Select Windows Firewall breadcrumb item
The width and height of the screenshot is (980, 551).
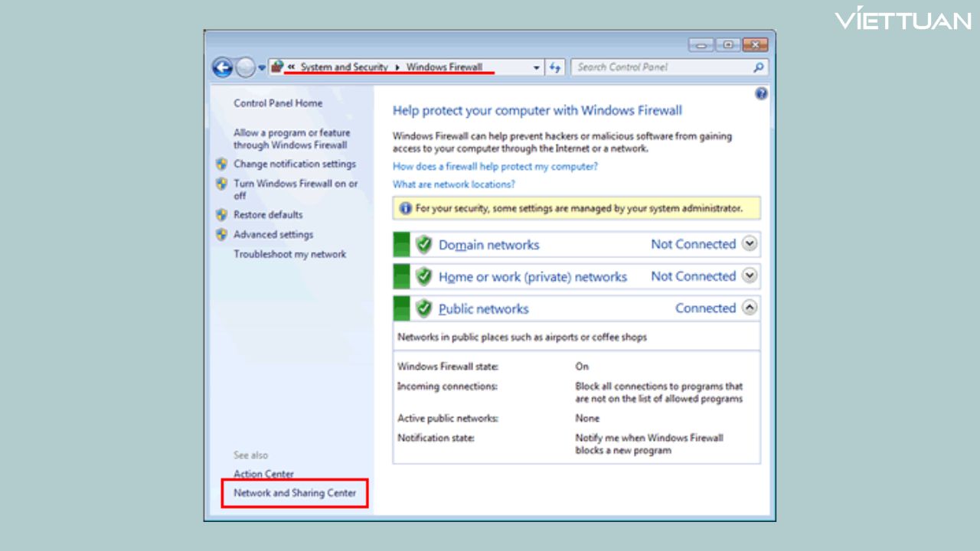coord(444,67)
